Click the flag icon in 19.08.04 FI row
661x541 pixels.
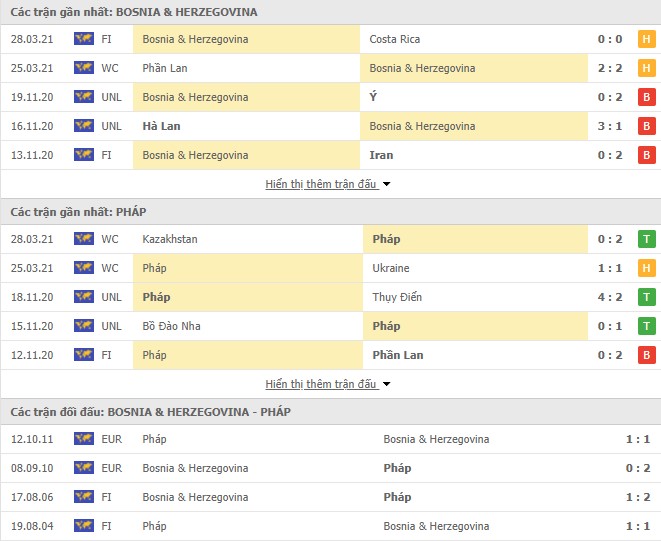[84, 525]
